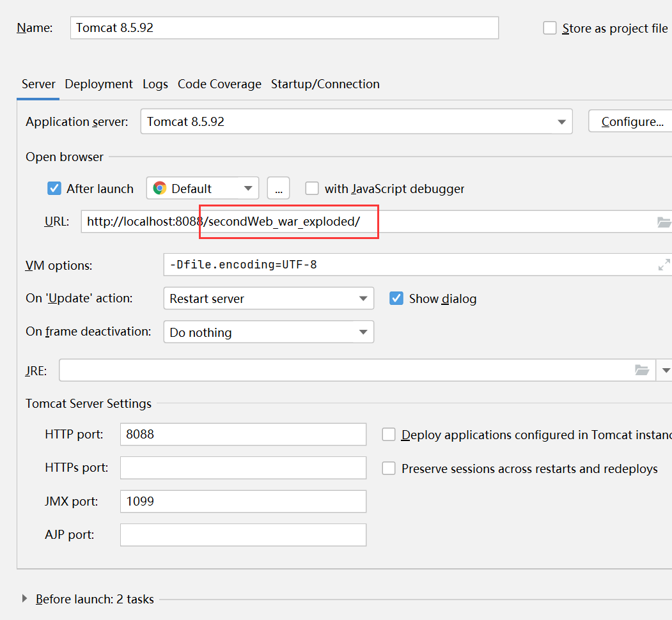Click the Chrome icon in browser dropdown
This screenshot has width=672, height=620.
(x=160, y=188)
